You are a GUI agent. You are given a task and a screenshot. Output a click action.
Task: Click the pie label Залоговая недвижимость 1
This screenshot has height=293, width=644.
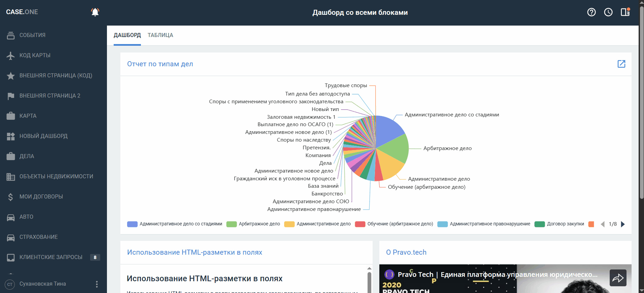coord(301,117)
